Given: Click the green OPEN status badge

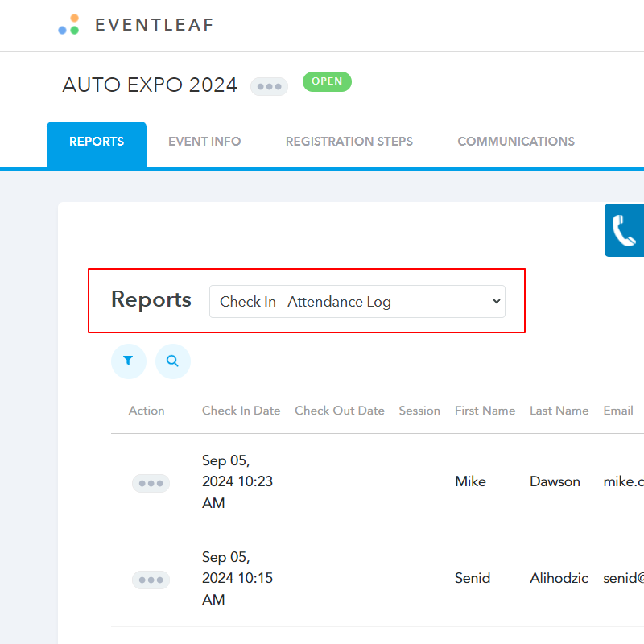Looking at the screenshot, I should (x=327, y=81).
